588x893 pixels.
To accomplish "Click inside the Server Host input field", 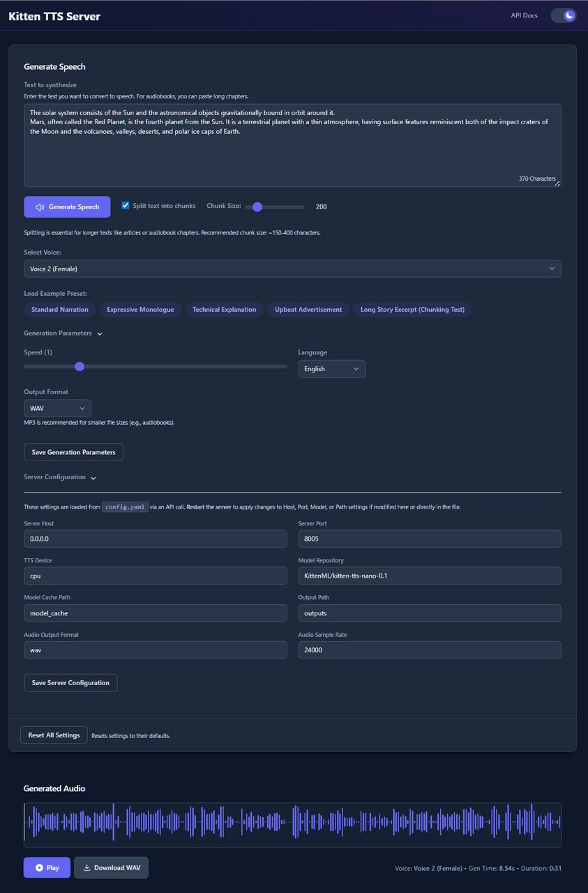I will pos(155,539).
